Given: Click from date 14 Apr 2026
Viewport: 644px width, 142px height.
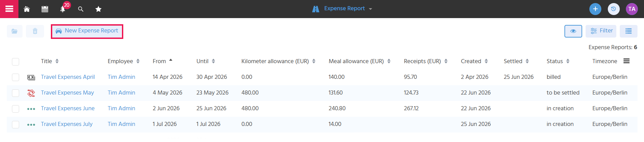Looking at the screenshot, I should click(x=168, y=77).
